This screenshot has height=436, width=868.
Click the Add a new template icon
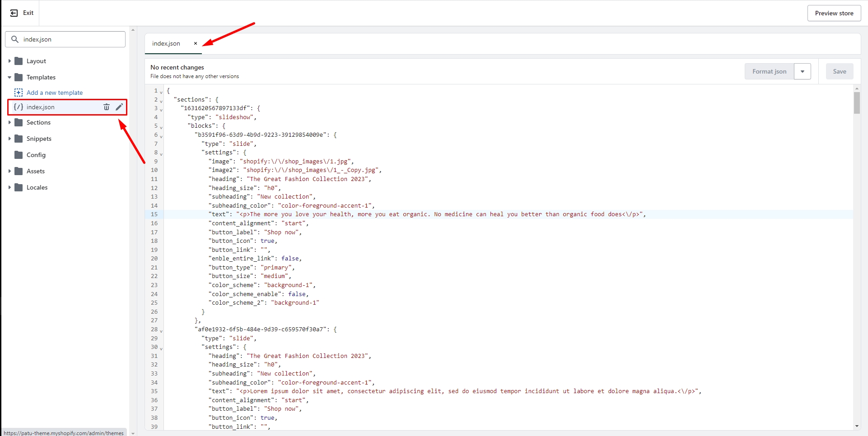pos(19,93)
